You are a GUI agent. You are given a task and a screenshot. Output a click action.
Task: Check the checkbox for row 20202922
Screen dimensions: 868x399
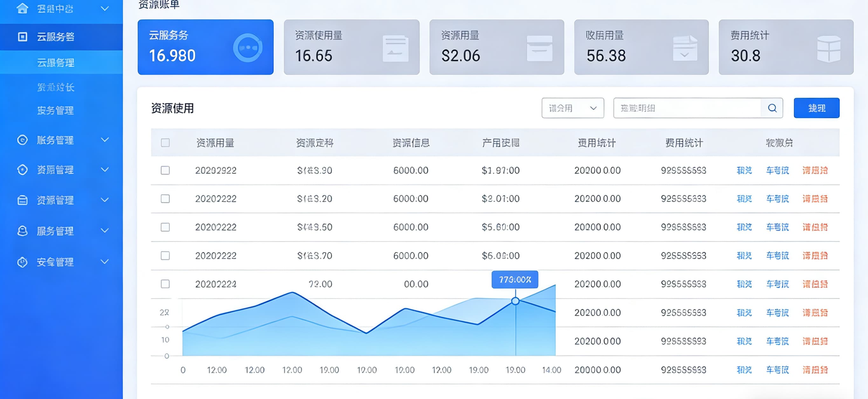click(165, 170)
